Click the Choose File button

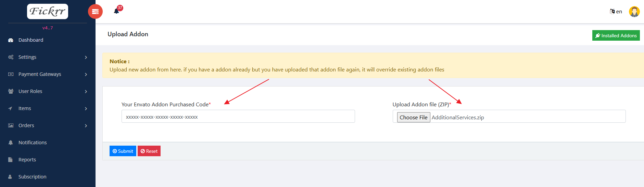pos(414,117)
